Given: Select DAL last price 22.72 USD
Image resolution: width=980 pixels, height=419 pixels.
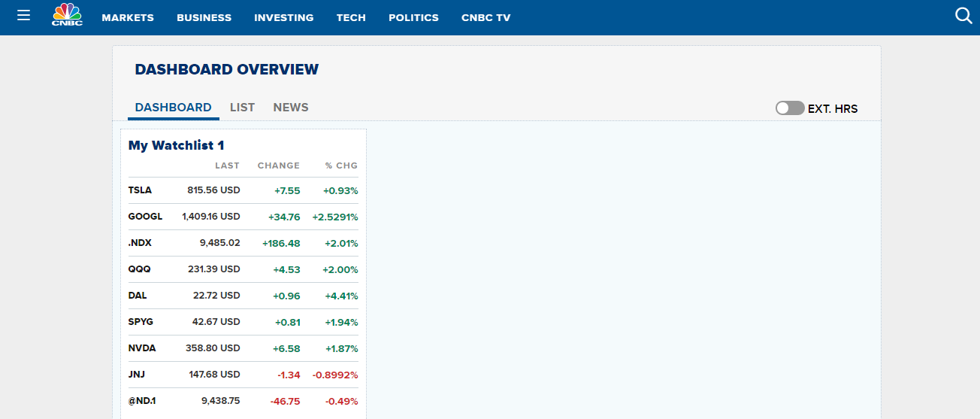Looking at the screenshot, I should (x=216, y=296).
